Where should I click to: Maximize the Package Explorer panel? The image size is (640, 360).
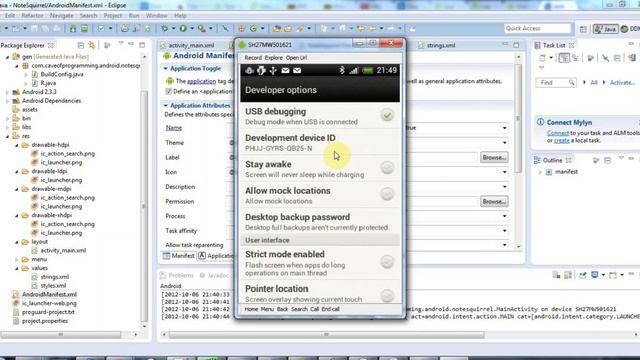142,45
